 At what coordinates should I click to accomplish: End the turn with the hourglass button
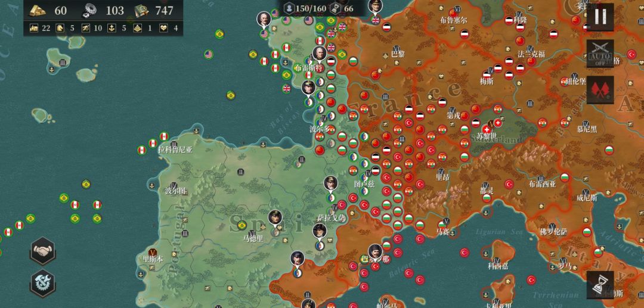[x=600, y=285]
